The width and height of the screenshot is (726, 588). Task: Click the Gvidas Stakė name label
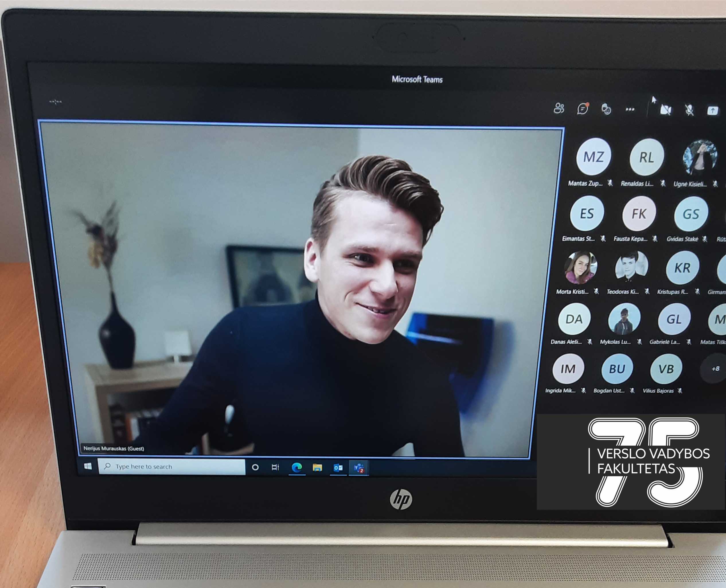point(682,239)
